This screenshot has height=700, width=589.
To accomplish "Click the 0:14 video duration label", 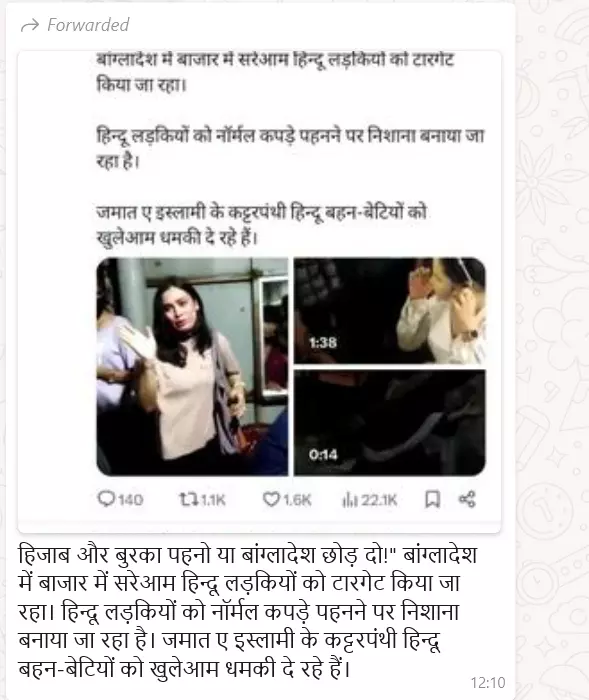I will [x=323, y=455].
